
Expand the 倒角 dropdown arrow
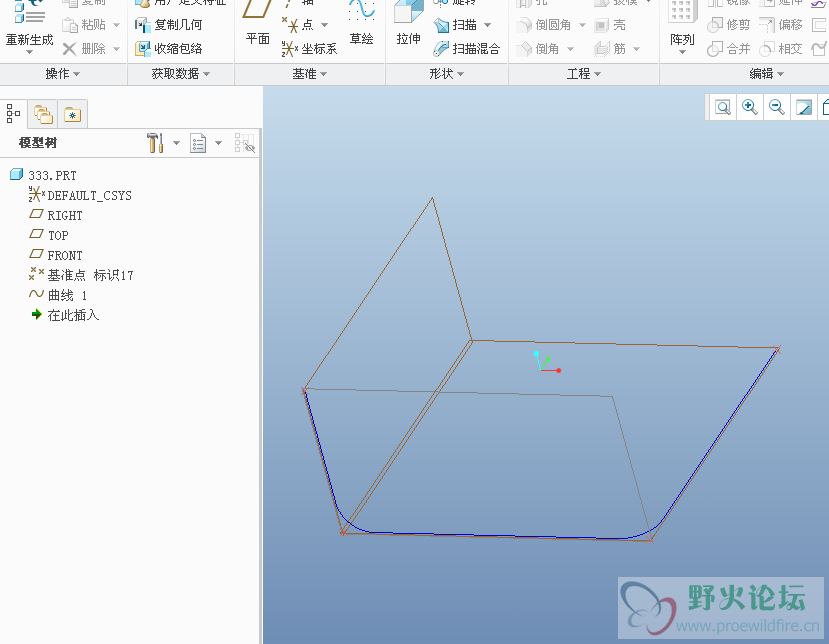tap(570, 49)
